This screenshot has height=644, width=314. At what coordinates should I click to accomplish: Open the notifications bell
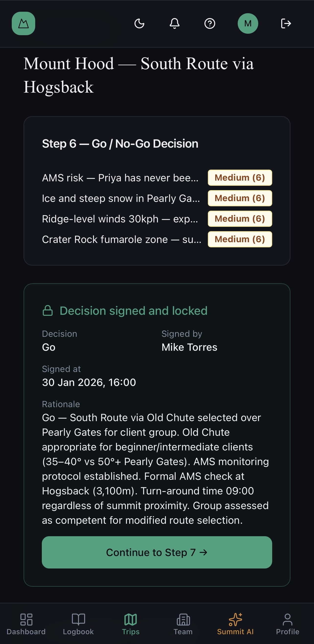(175, 23)
